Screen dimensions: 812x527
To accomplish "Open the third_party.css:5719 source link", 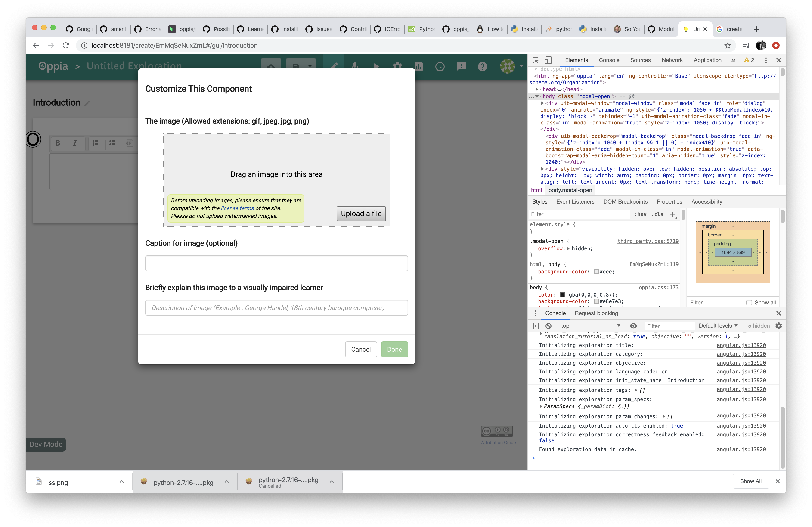I will click(648, 241).
